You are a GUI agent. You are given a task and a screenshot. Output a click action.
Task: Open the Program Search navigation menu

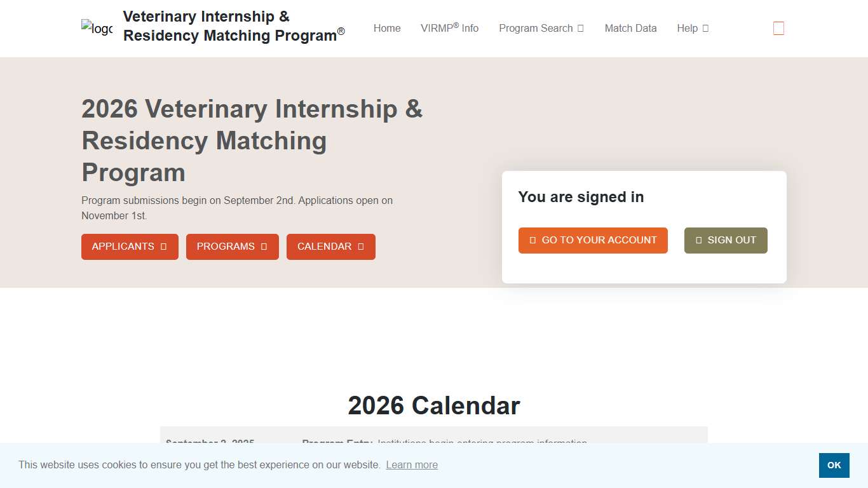536,29
